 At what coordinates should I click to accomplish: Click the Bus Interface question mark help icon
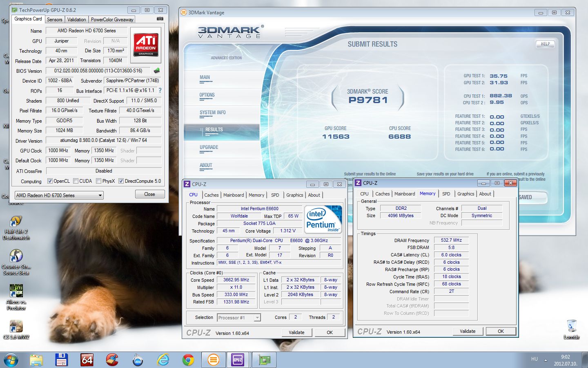[160, 90]
